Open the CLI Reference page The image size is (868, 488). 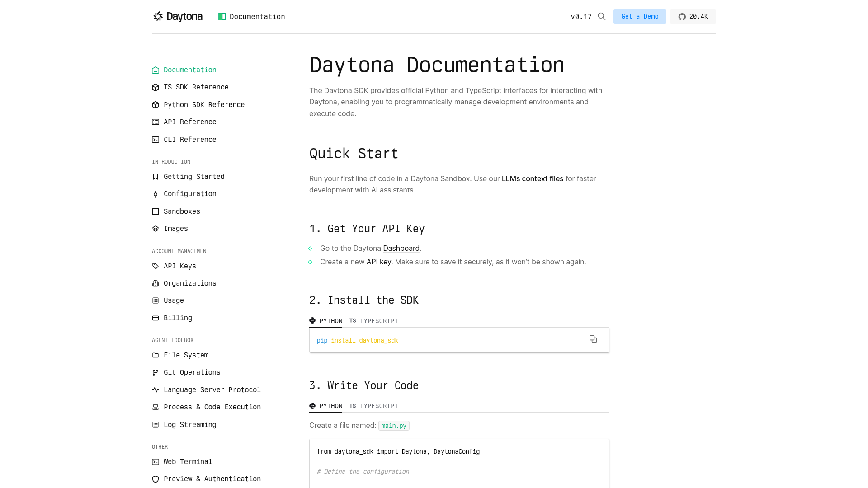click(x=190, y=140)
